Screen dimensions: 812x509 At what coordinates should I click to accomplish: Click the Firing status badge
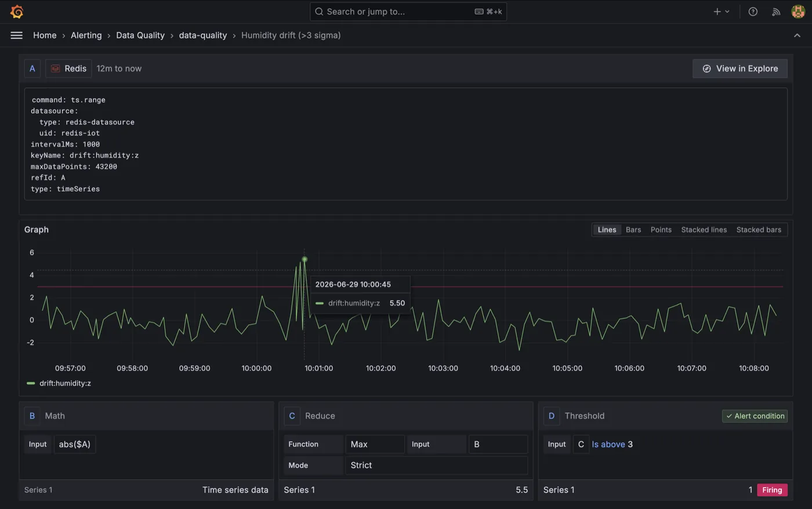click(x=772, y=490)
